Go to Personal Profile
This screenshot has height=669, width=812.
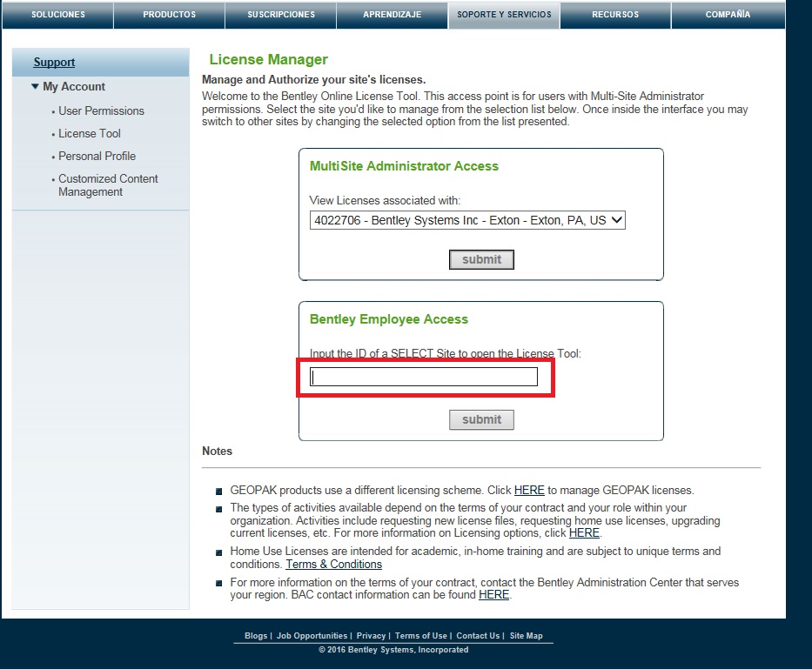coord(97,156)
